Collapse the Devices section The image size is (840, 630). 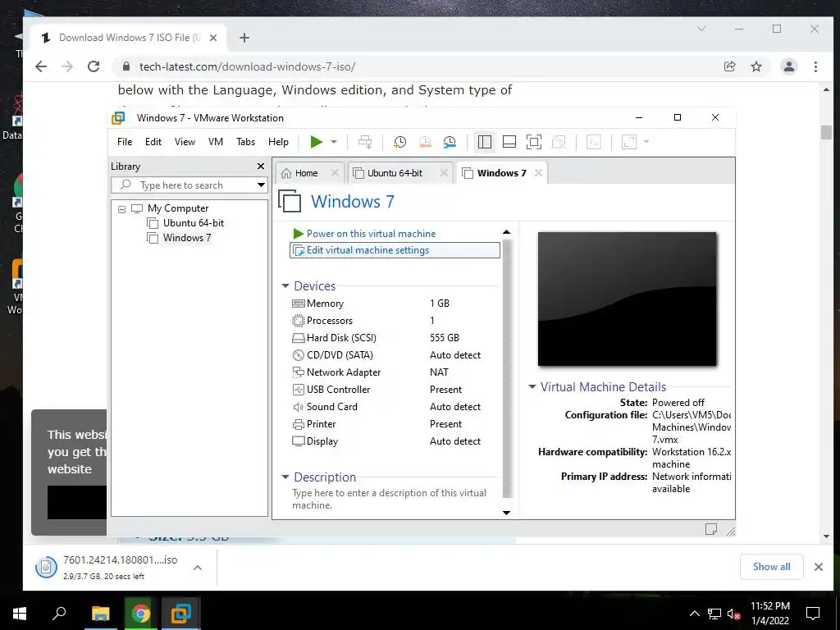pyautogui.click(x=285, y=286)
